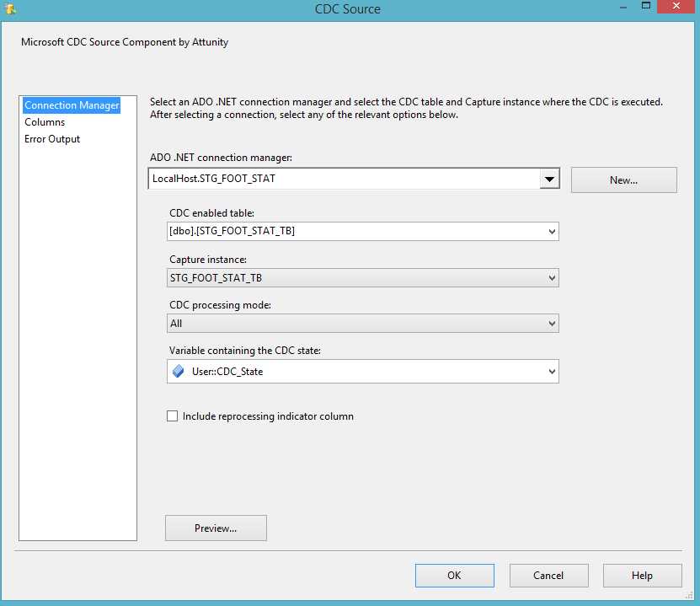Confirm settings with the OK button
Viewport: 700px width, 606px height.
[454, 575]
